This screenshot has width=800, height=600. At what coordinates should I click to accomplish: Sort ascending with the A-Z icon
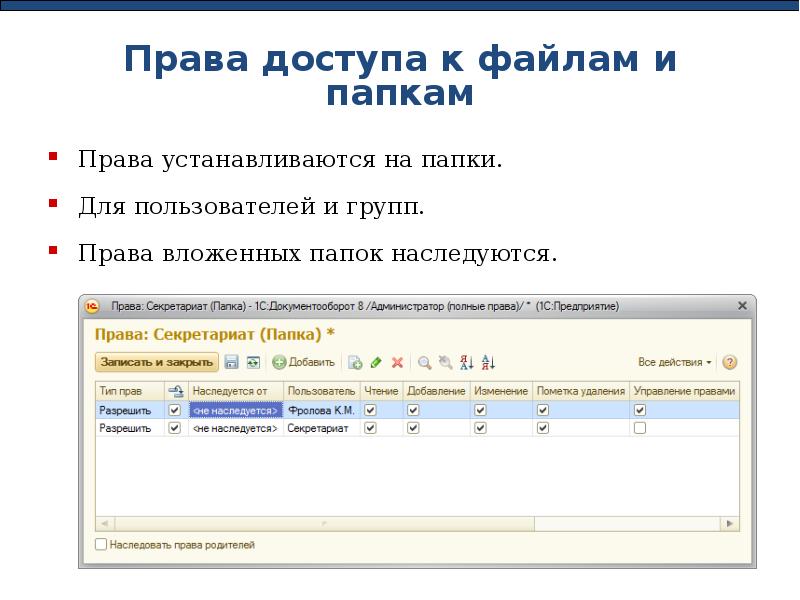[466, 362]
